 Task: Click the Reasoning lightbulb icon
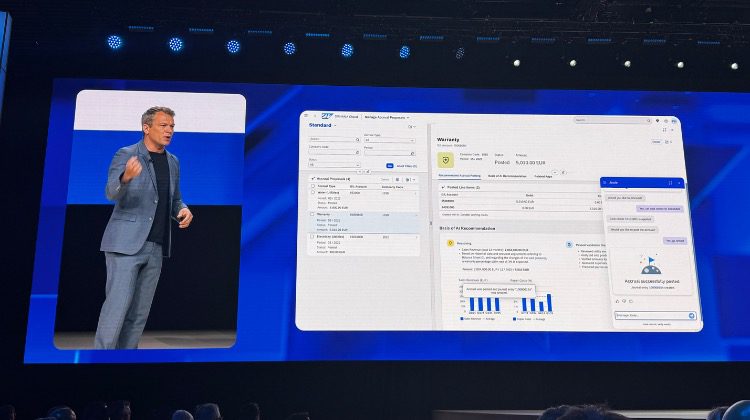450,242
